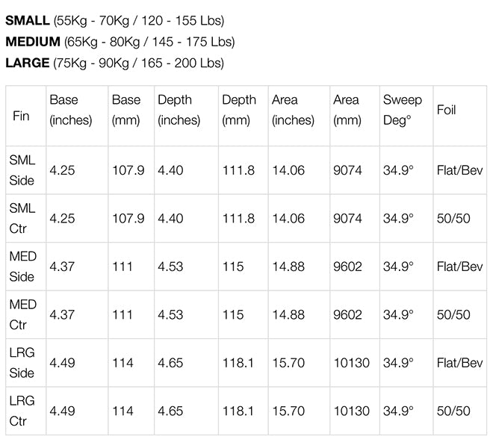Select the Foil column header
Screen dimensions: 490x448
[447, 110]
